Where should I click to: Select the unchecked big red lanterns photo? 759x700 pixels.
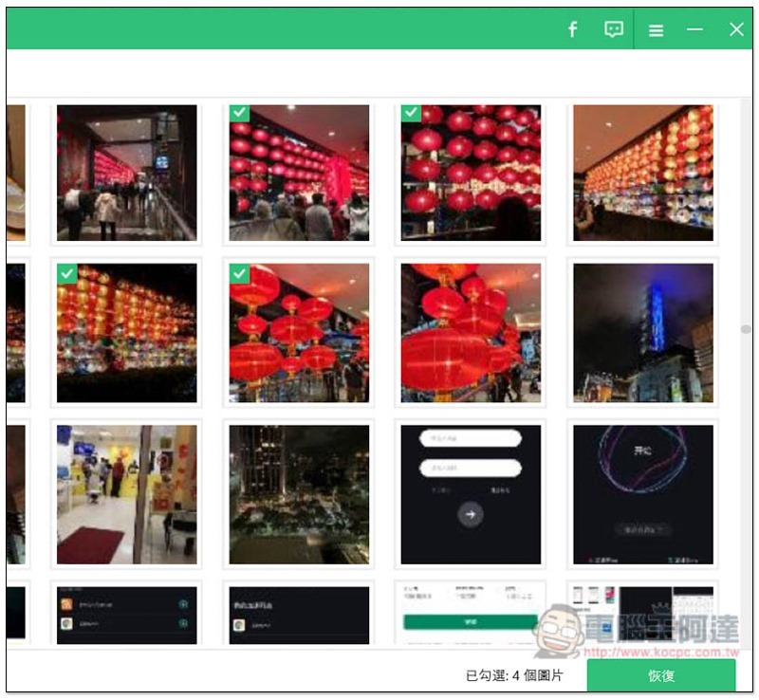point(471,333)
